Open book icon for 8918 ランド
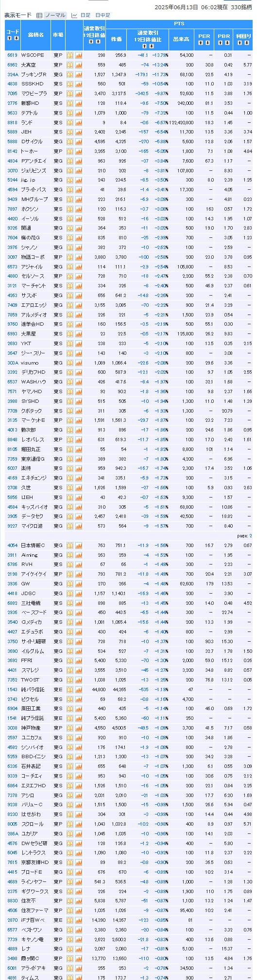 pyautogui.click(x=69, y=122)
